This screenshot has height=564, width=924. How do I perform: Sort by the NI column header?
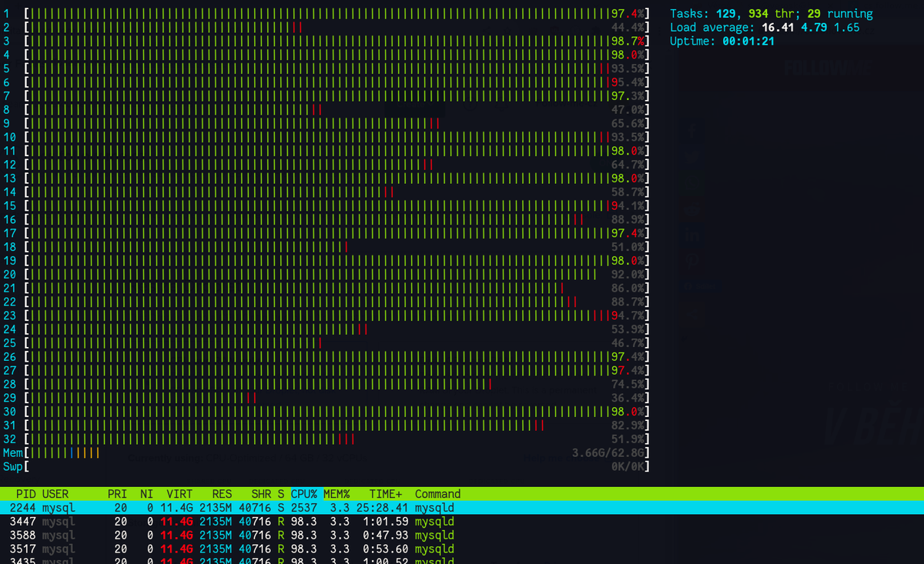[x=146, y=494]
